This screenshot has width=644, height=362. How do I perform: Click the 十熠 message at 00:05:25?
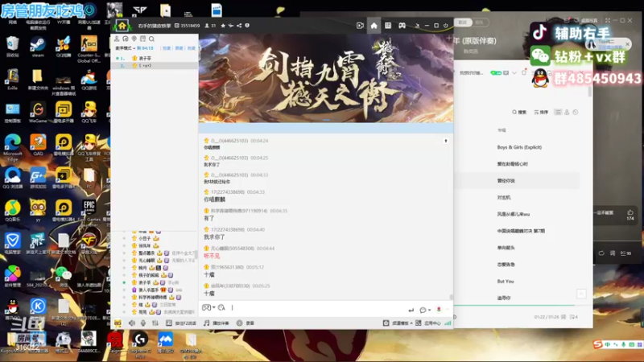(209, 294)
